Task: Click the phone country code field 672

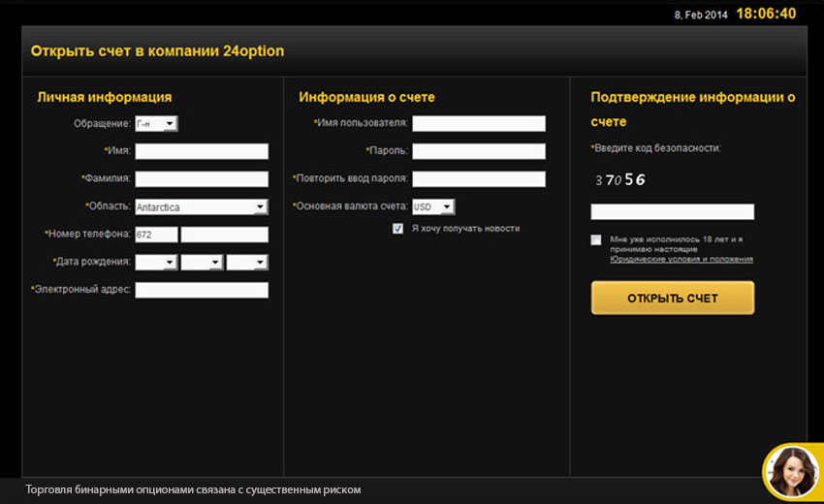Action: 156,235
